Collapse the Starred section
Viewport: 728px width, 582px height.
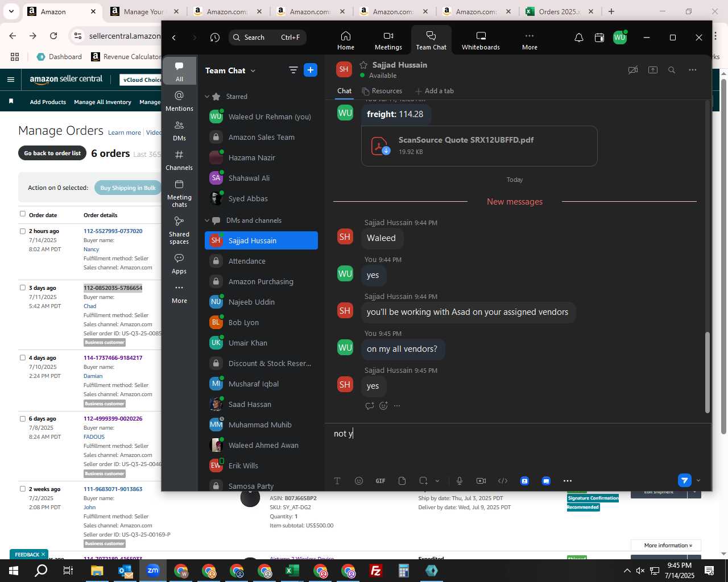[207, 97]
